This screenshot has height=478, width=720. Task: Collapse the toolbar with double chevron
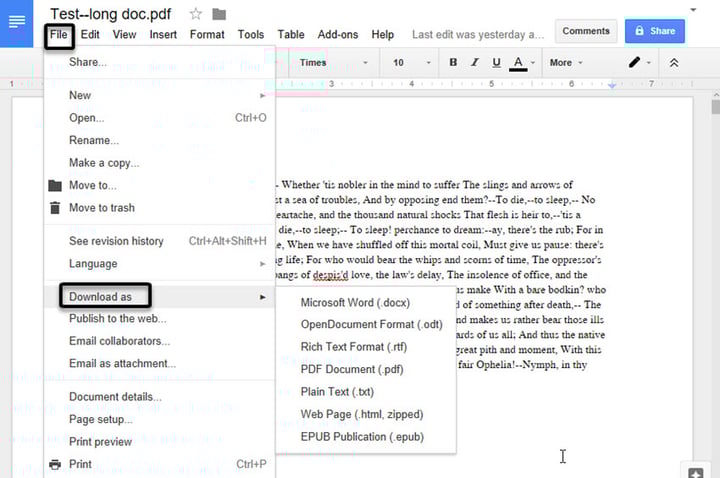tap(675, 62)
